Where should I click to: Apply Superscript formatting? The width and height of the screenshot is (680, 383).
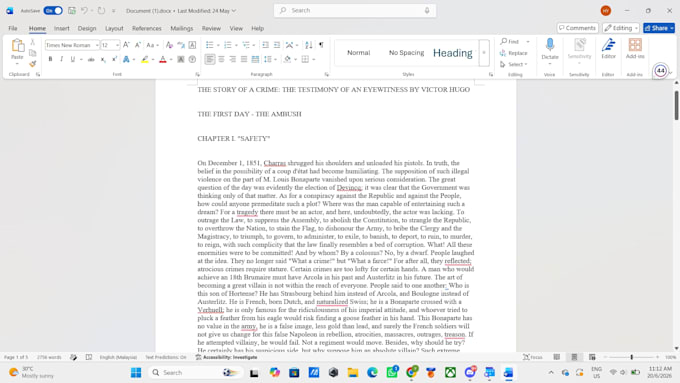click(x=114, y=59)
